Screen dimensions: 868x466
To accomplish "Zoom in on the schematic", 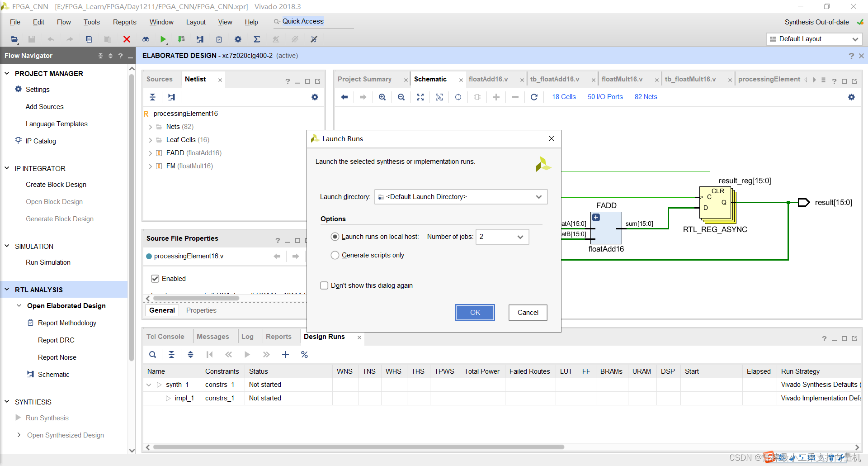I will pos(382,97).
